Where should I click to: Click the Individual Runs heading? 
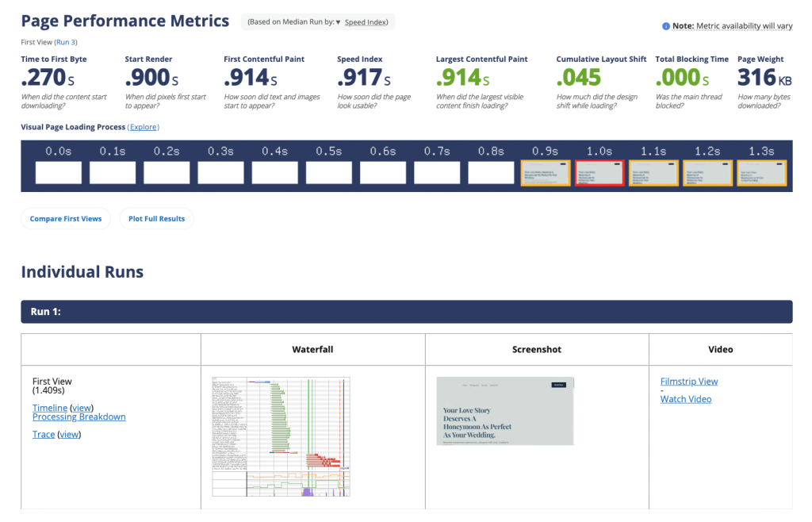pyautogui.click(x=82, y=272)
